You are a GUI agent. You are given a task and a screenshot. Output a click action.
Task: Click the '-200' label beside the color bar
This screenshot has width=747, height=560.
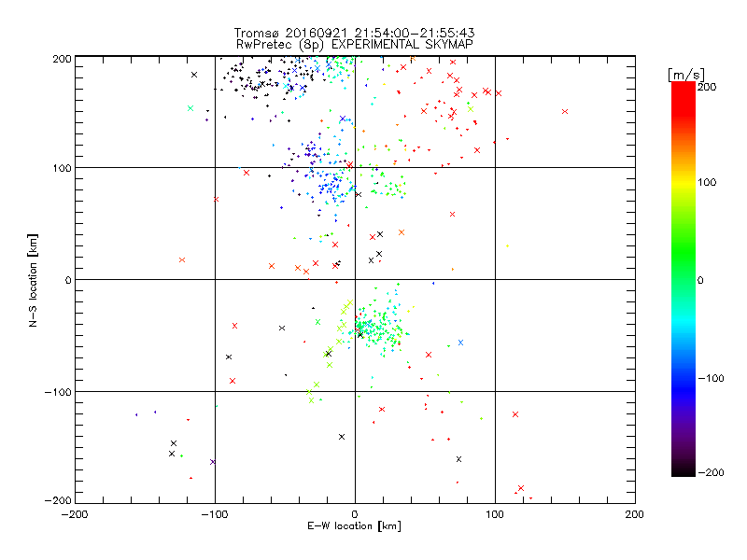point(711,472)
